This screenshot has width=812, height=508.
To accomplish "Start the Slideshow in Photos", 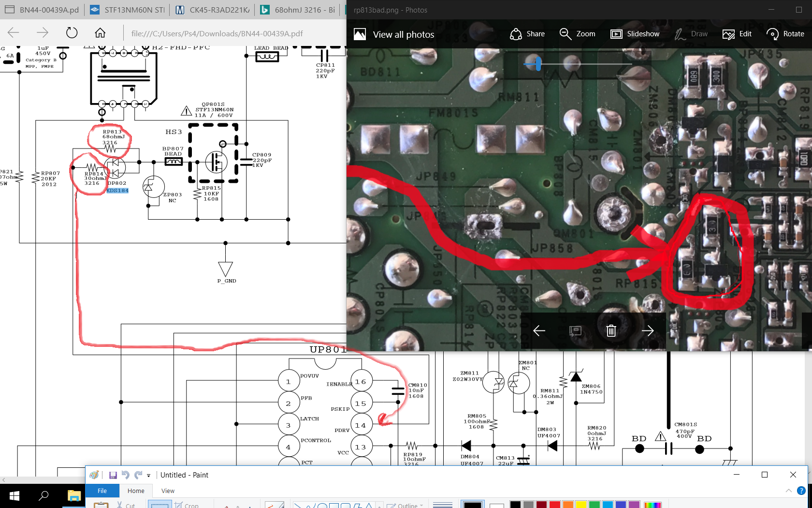I will (635, 34).
